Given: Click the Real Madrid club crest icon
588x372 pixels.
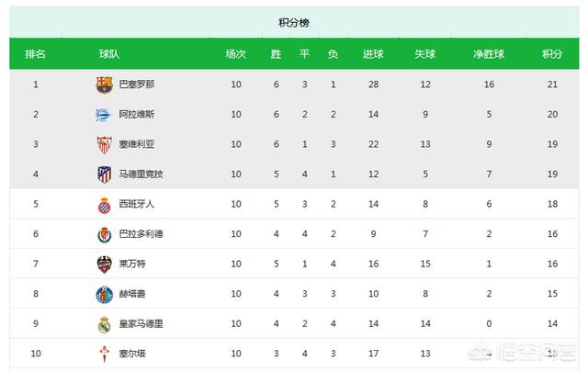Looking at the screenshot, I should 104,324.
